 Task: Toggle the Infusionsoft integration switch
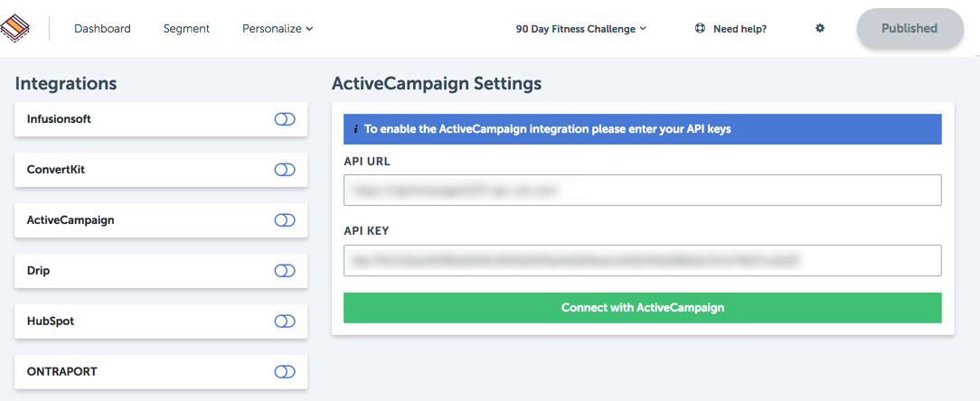pos(285,119)
